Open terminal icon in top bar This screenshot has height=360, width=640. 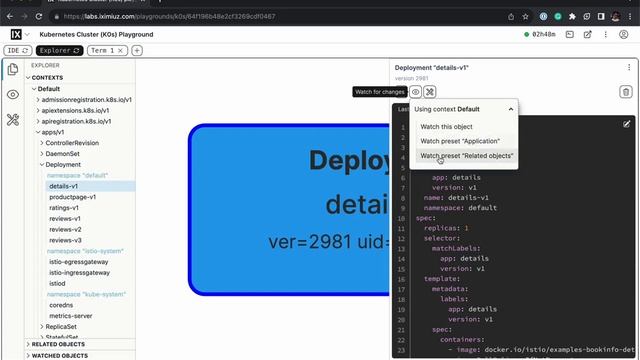[570, 35]
